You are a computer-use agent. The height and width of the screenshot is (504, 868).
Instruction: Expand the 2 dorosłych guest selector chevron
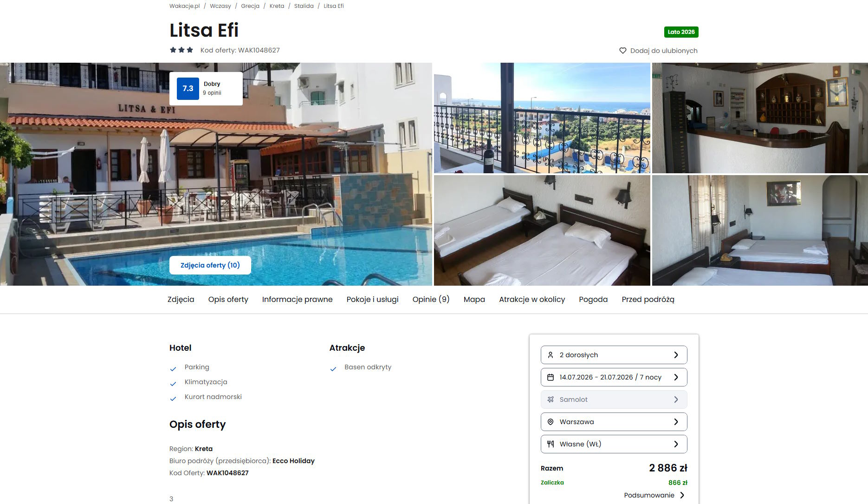676,355
